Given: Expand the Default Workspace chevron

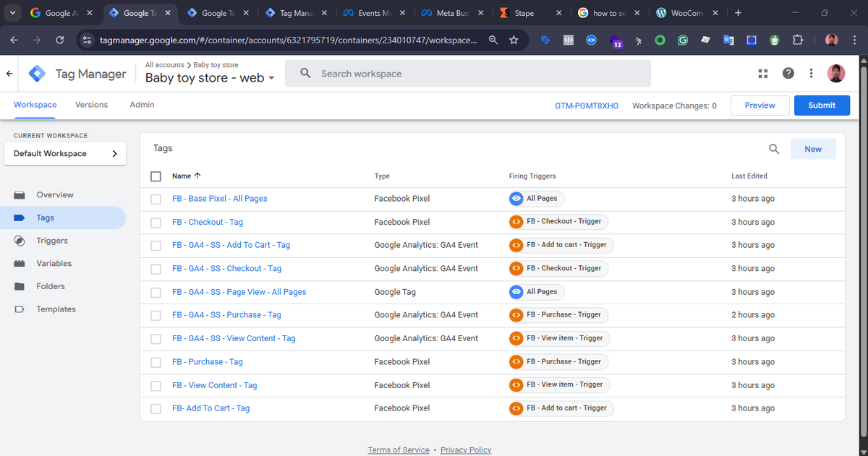Looking at the screenshot, I should point(114,153).
